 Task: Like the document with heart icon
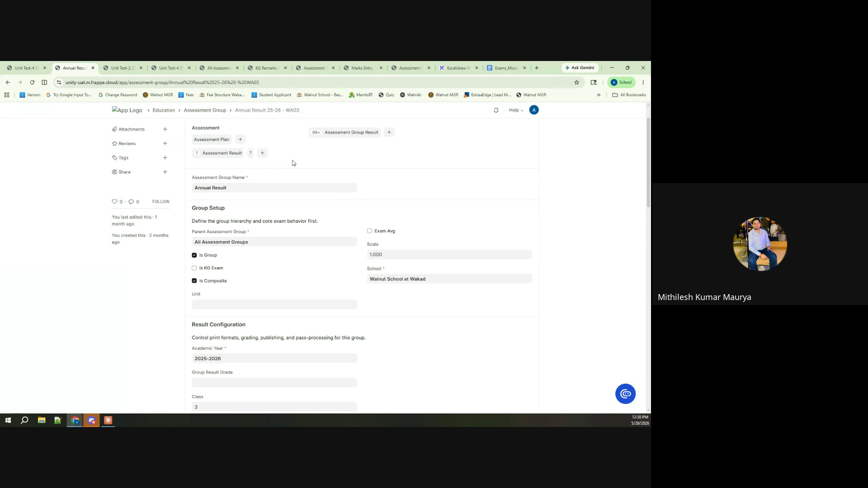pyautogui.click(x=114, y=202)
